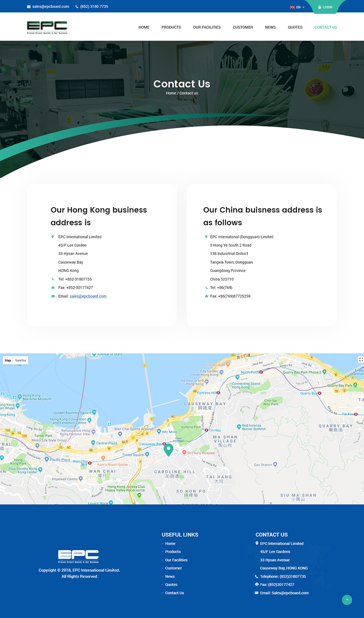The width and height of the screenshot is (364, 618).
Task: Click "Email: Sales@epcboard.com" footer text
Action: pos(284,593)
